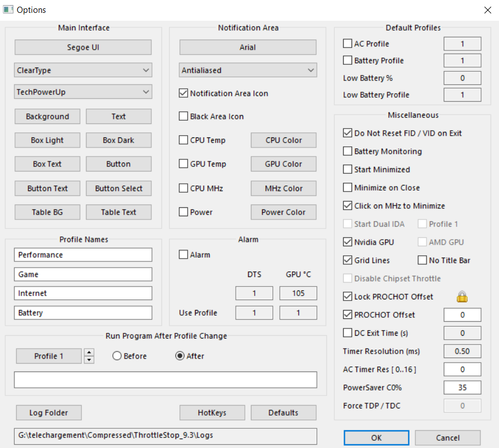Close the Options window

pos(487,10)
